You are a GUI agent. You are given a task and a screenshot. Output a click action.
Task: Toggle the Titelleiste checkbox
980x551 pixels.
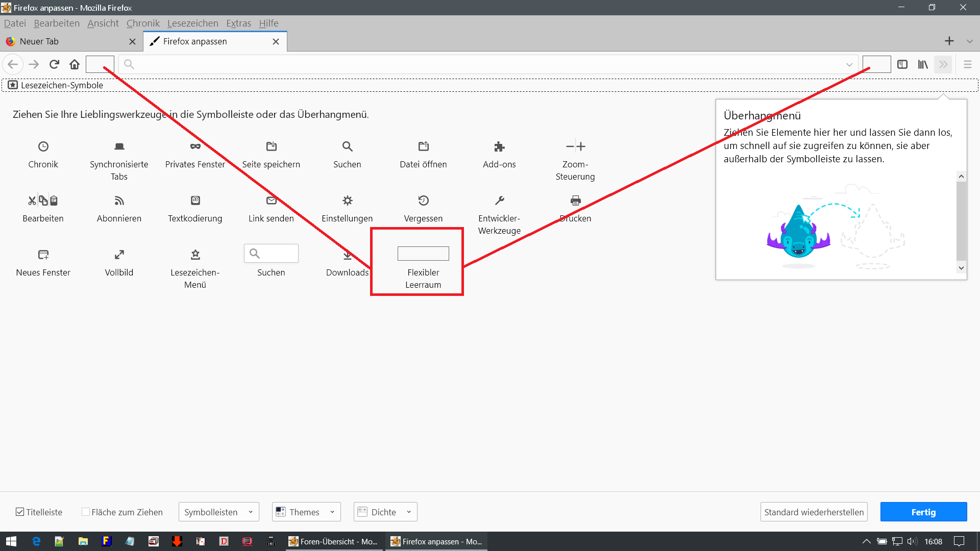click(x=20, y=512)
